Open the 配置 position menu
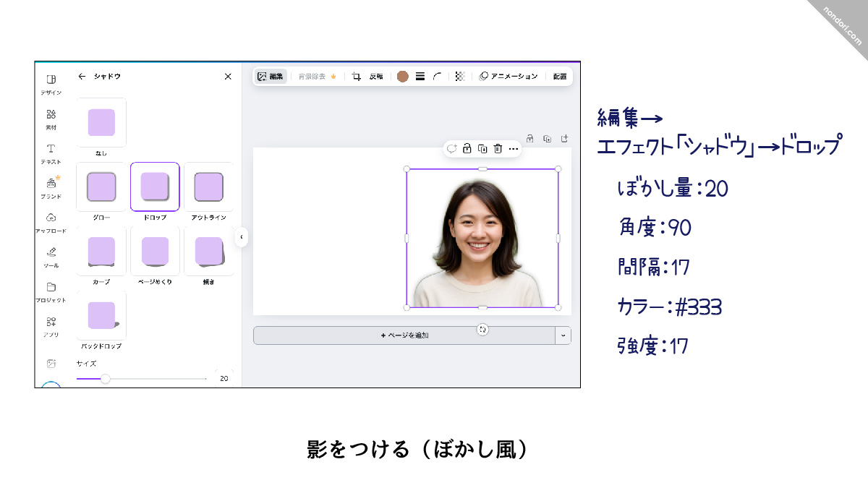Viewport: 868px width, 488px height. tap(560, 77)
